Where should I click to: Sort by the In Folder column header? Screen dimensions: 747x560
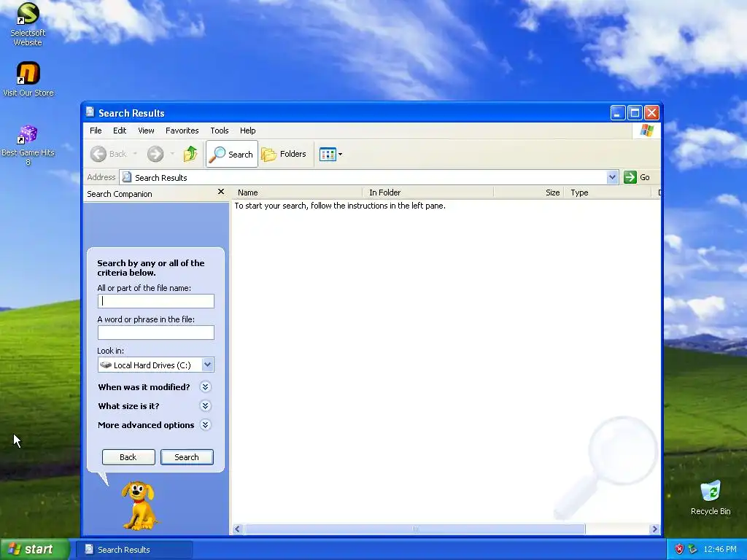427,192
